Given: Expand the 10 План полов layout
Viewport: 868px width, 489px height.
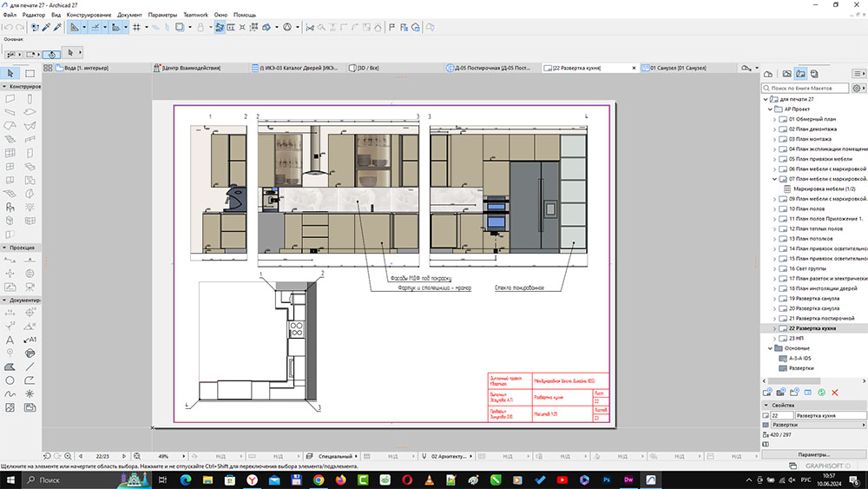Looking at the screenshot, I should pyautogui.click(x=776, y=209).
